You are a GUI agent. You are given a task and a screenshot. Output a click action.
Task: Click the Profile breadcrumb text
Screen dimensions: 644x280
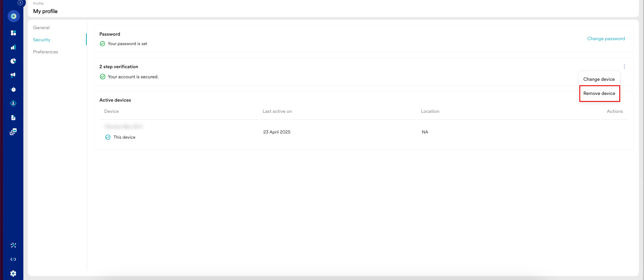tap(38, 4)
